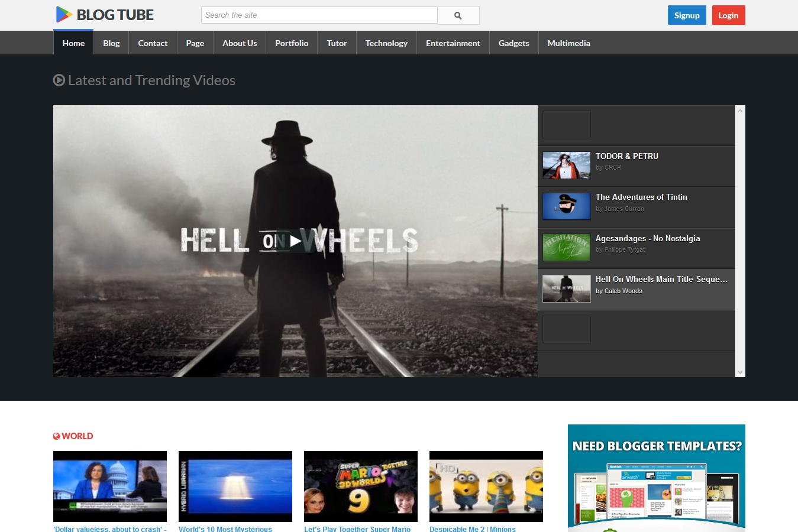Click Let's Play Together Super Mario link
798x532 pixels.
coord(357,528)
